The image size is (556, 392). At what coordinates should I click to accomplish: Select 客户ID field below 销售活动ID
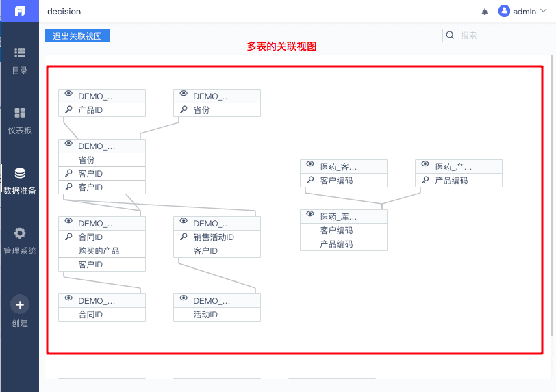tap(217, 251)
